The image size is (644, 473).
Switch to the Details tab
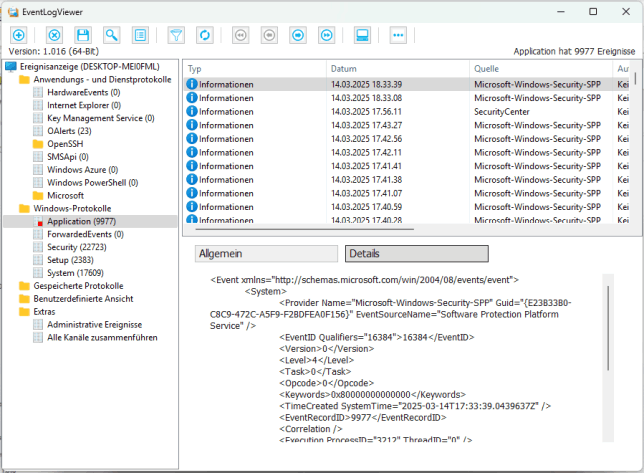416,254
